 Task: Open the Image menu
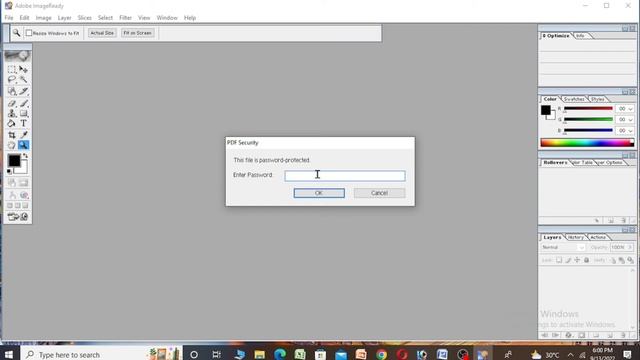click(43, 18)
